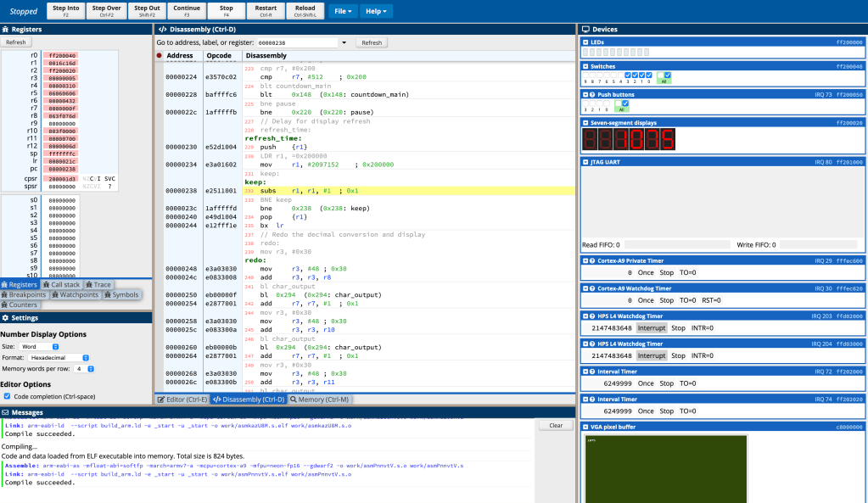
Task: Open help for Cortex-A9 Private Timer
Action: [x=593, y=261]
